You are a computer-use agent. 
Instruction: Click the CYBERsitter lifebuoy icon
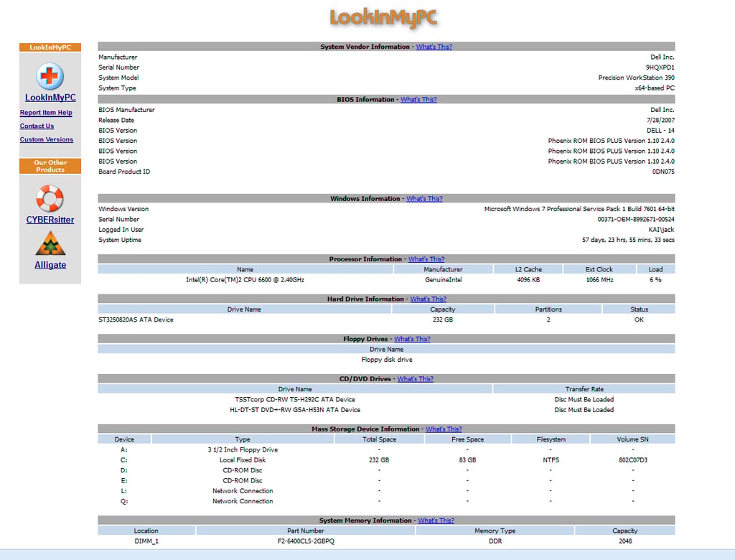click(50, 198)
